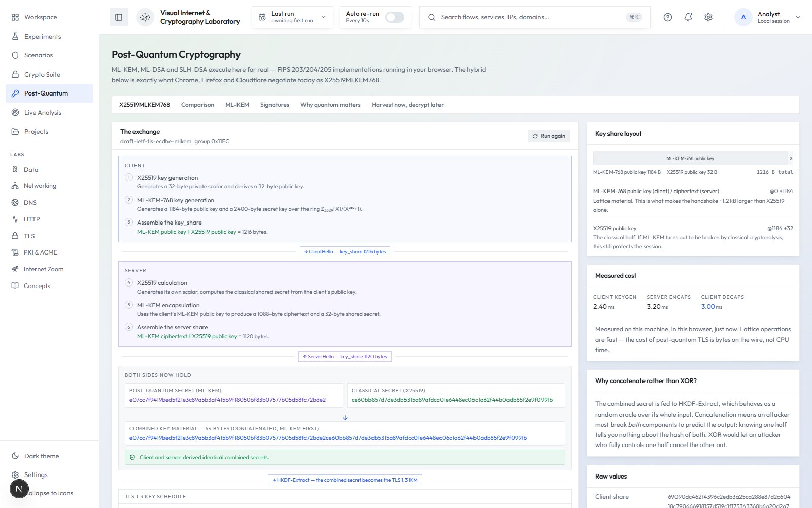Click the Experiments flask icon
This screenshot has height=508, width=812.
pos(15,37)
